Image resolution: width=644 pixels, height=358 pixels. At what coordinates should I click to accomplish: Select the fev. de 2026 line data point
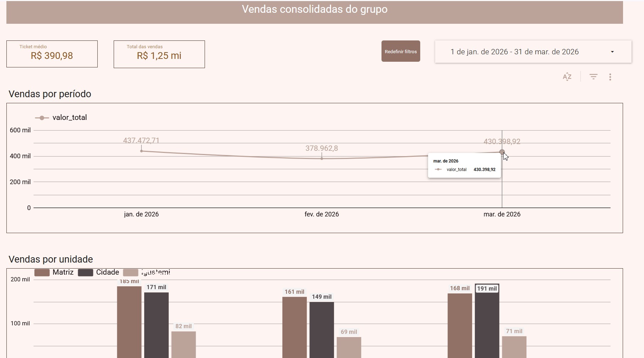point(322,159)
